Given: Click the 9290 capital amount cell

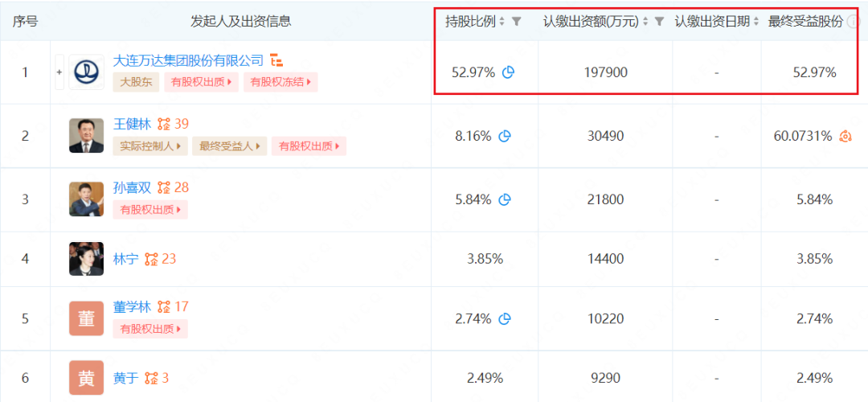Looking at the screenshot, I should 606,378.
